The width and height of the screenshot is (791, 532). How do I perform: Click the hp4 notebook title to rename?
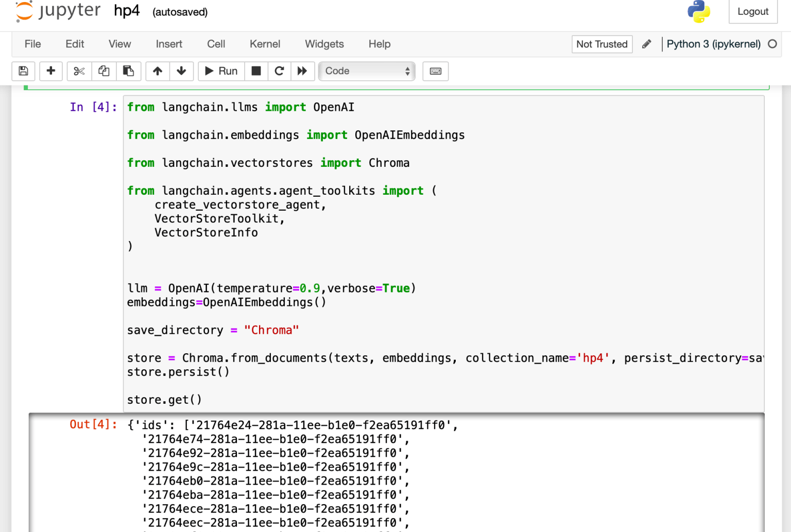127,11
